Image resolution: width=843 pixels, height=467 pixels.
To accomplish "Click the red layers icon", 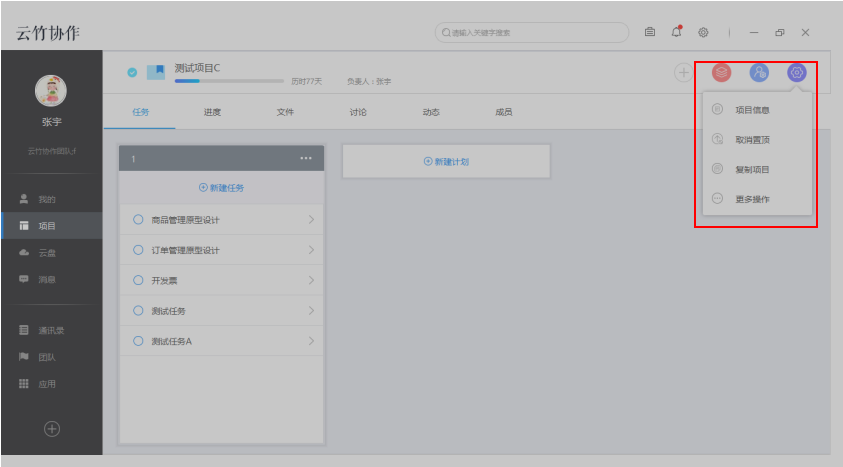I will (x=721, y=73).
